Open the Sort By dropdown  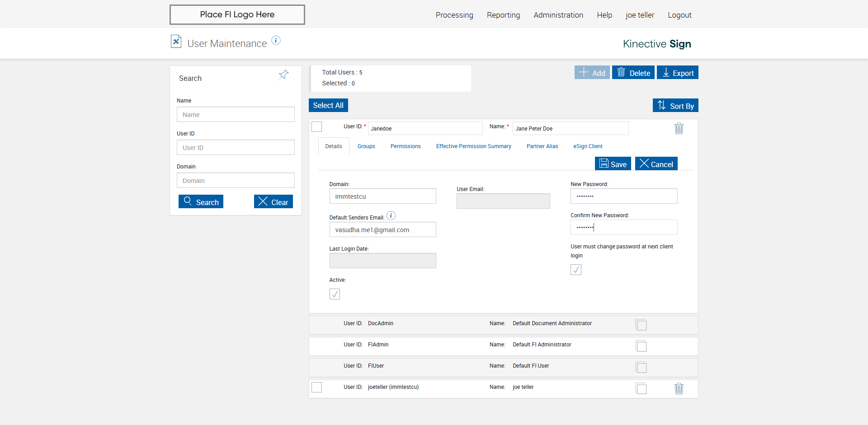pos(675,106)
